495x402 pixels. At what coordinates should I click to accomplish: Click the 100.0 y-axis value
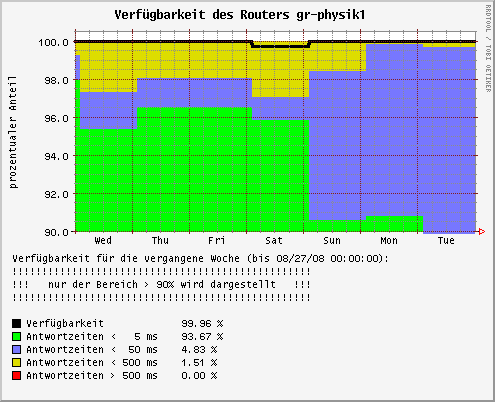pos(53,42)
